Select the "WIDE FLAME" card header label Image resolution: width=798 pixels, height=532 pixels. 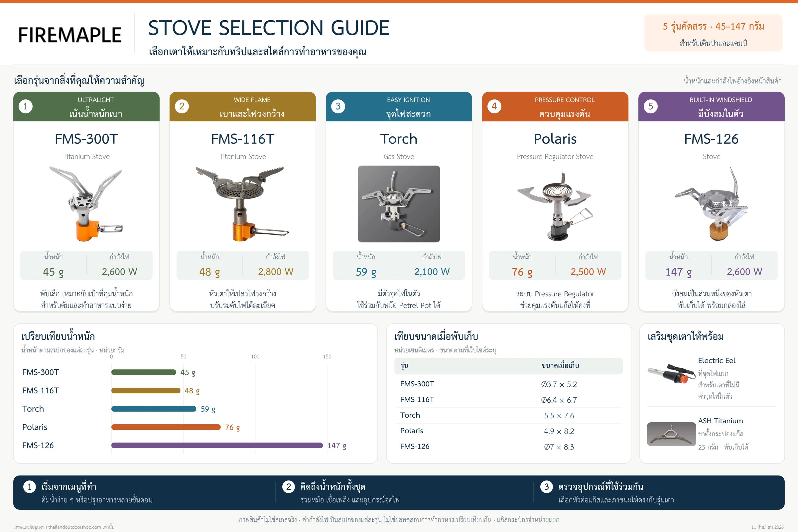(252, 100)
